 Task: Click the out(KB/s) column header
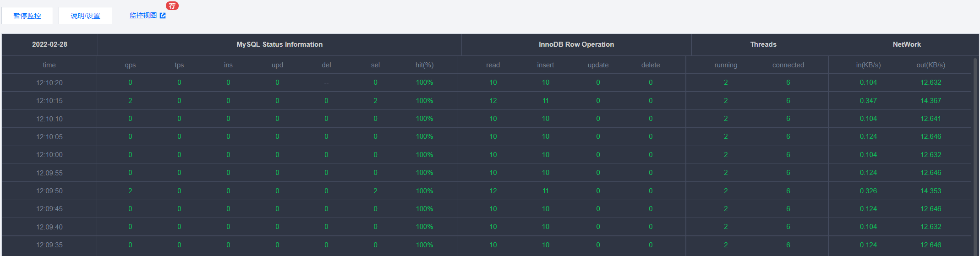931,65
